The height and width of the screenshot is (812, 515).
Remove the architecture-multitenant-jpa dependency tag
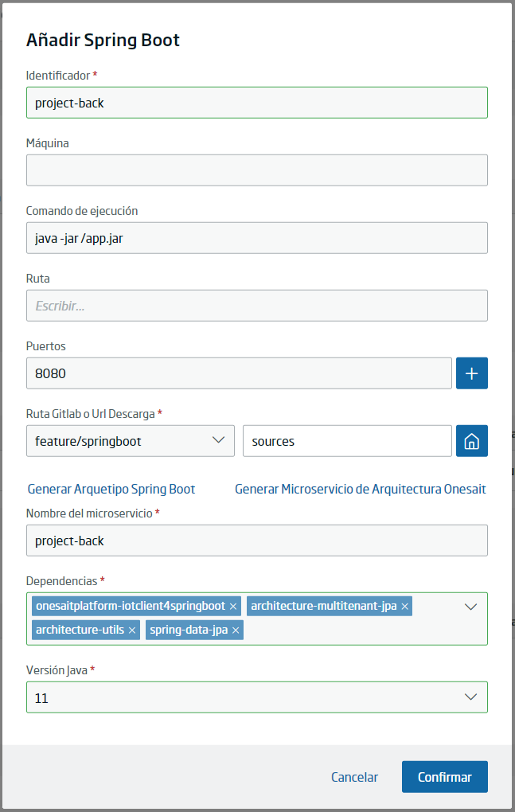pos(404,607)
